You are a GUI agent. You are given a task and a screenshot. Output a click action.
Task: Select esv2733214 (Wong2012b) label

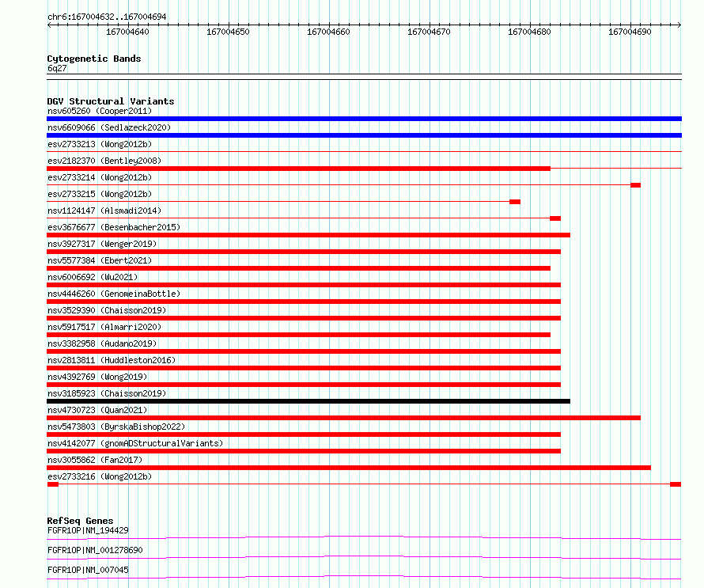pos(100,177)
